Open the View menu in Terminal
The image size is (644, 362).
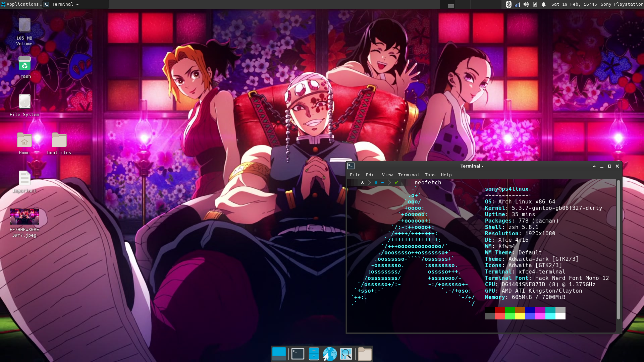[x=387, y=175]
